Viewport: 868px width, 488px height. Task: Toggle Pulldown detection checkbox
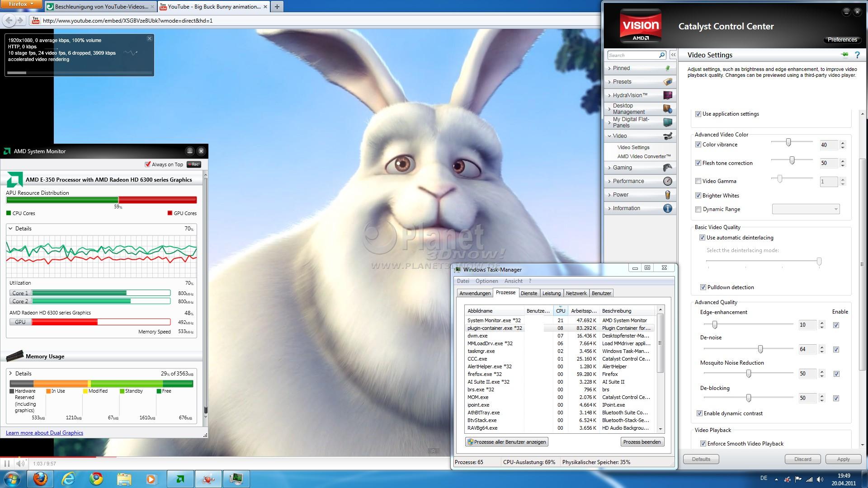click(703, 287)
